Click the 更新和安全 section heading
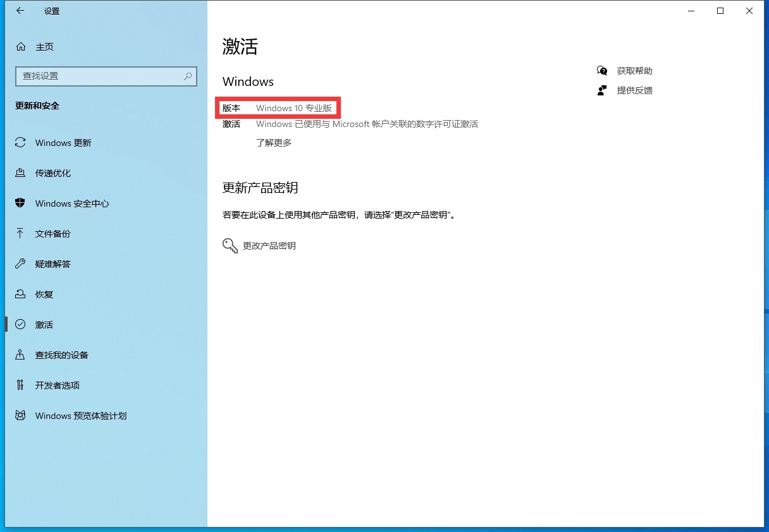Image resolution: width=769 pixels, height=532 pixels. click(37, 106)
